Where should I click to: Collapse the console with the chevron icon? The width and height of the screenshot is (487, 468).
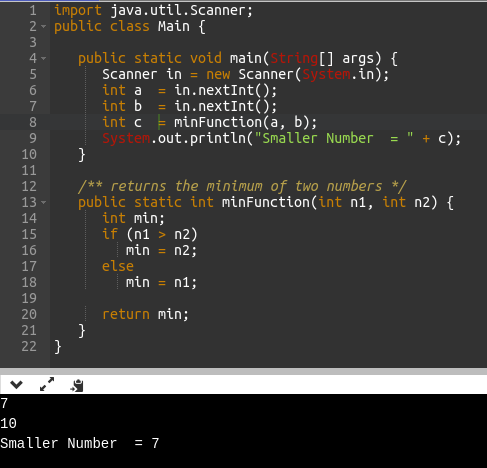point(16,385)
